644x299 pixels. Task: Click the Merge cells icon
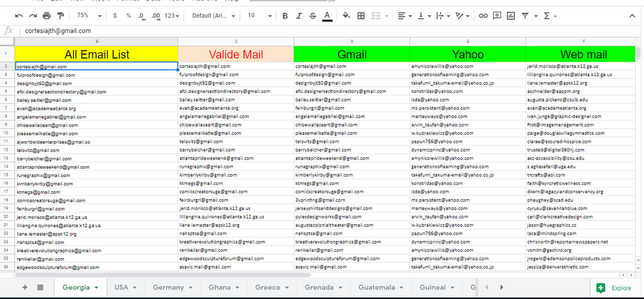[376, 16]
